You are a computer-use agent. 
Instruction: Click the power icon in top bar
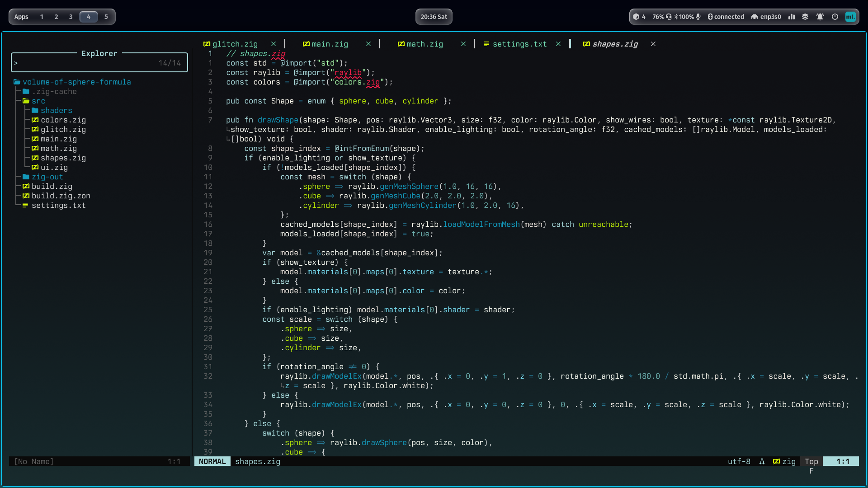click(835, 17)
